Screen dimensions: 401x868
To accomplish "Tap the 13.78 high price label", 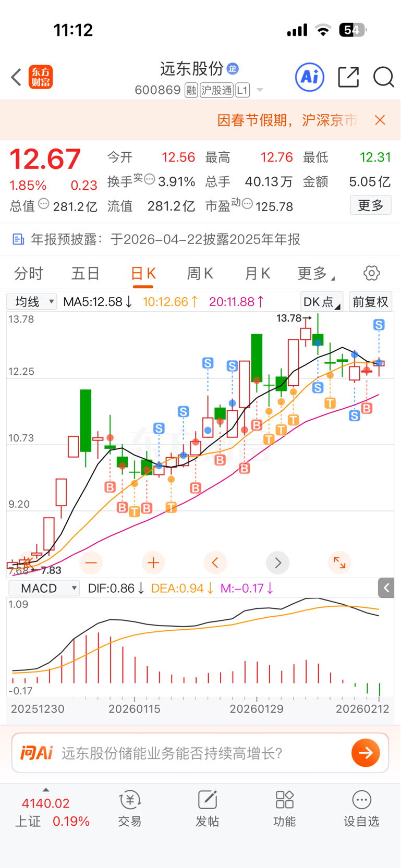I will point(289,318).
